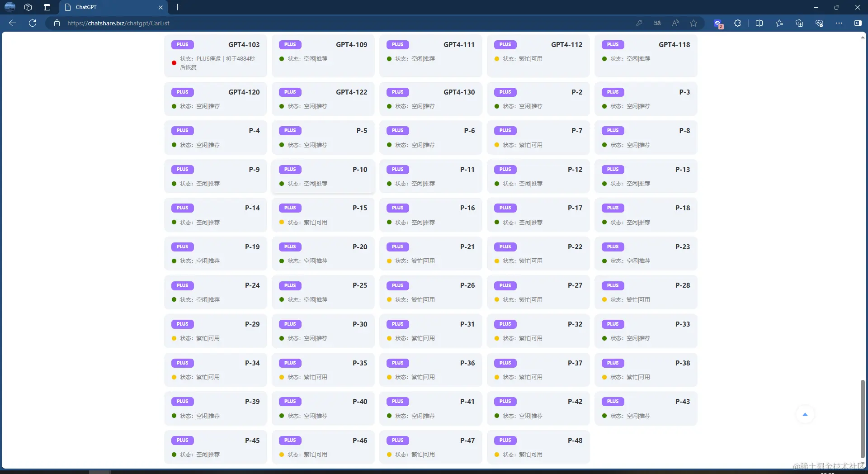Screen dimensions: 868x474
Task: Open the workspaces icon in title bar
Action: click(x=28, y=7)
